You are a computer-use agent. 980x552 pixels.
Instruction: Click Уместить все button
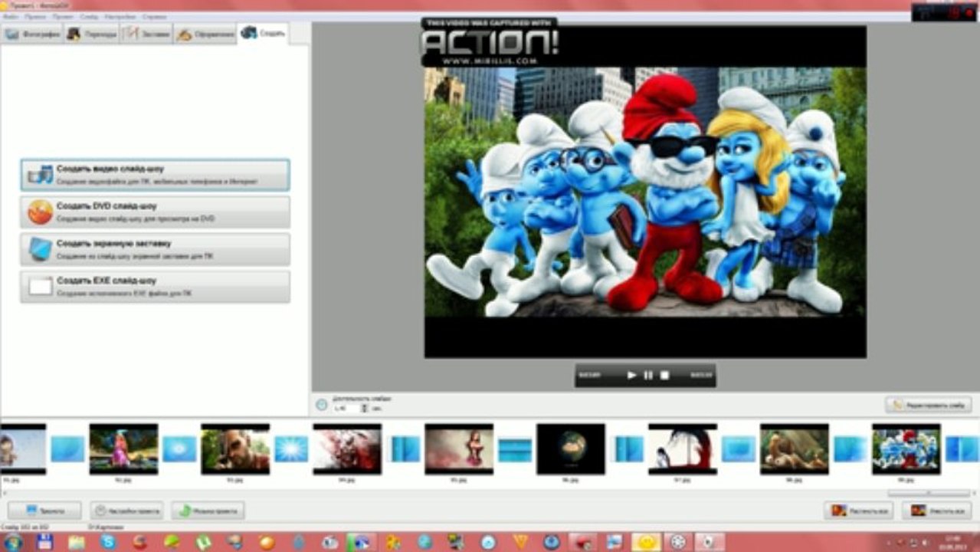point(937,510)
